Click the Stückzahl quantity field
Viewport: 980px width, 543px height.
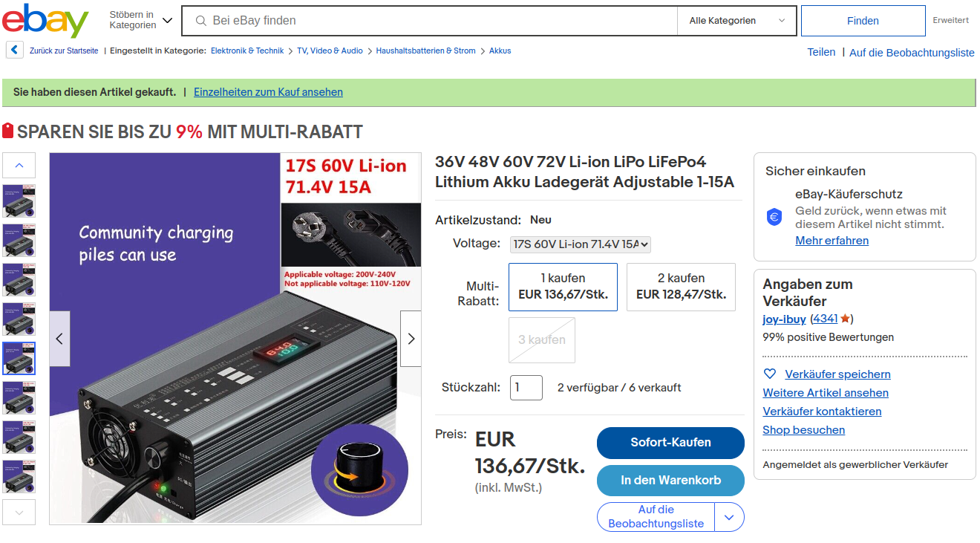(x=526, y=388)
